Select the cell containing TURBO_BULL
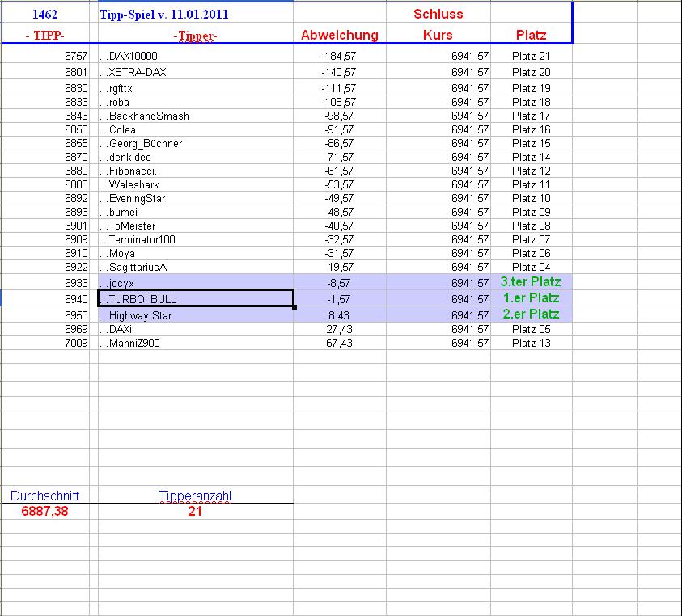 (196, 298)
